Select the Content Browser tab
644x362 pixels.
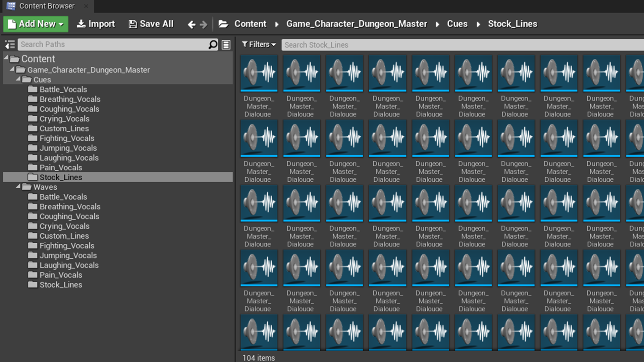[x=47, y=6]
